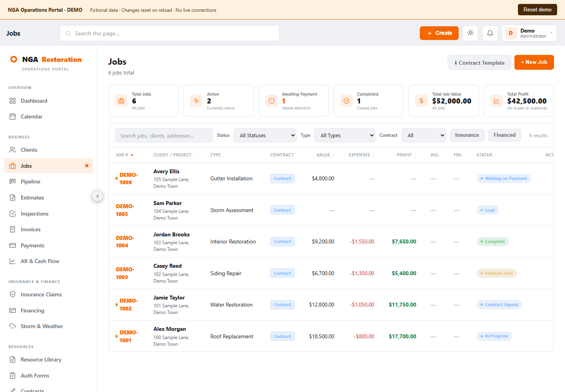This screenshot has height=392, width=565.
Task: Toggle the light/dark theme sun icon
Action: pos(470,33)
